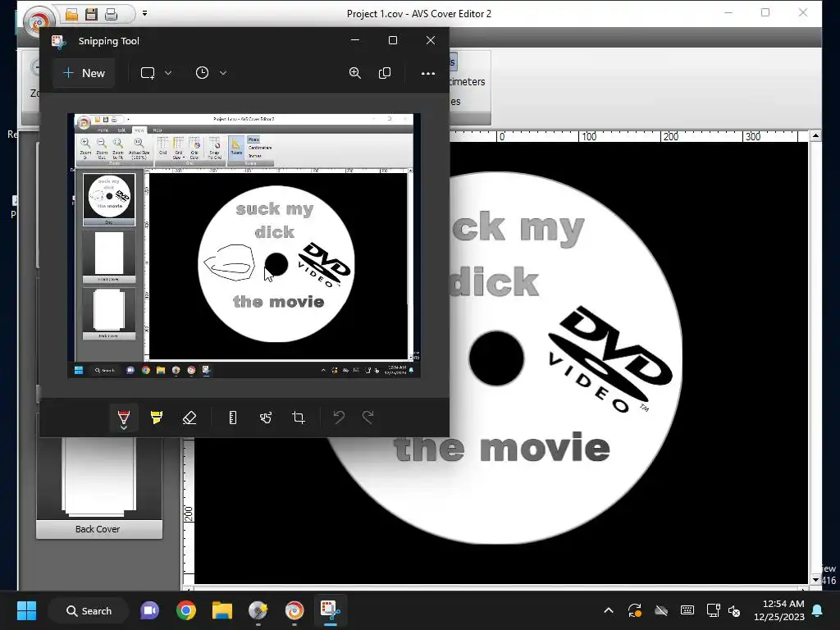Image resolution: width=840 pixels, height=630 pixels.
Task: Click AVS Cover Editor taskbar icon
Action: 294,610
